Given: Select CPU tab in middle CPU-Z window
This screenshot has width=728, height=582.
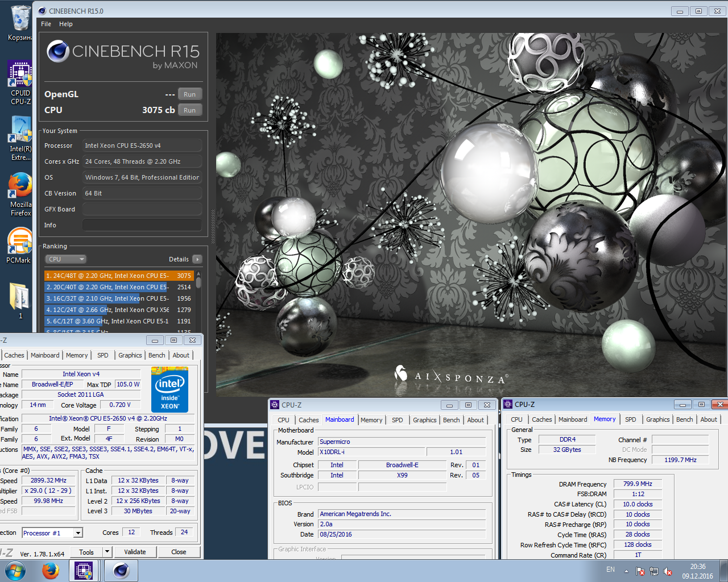Looking at the screenshot, I should click(283, 420).
